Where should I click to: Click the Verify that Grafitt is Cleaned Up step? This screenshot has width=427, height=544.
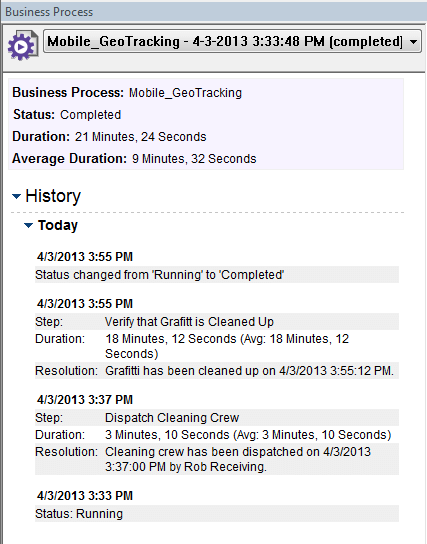189,322
